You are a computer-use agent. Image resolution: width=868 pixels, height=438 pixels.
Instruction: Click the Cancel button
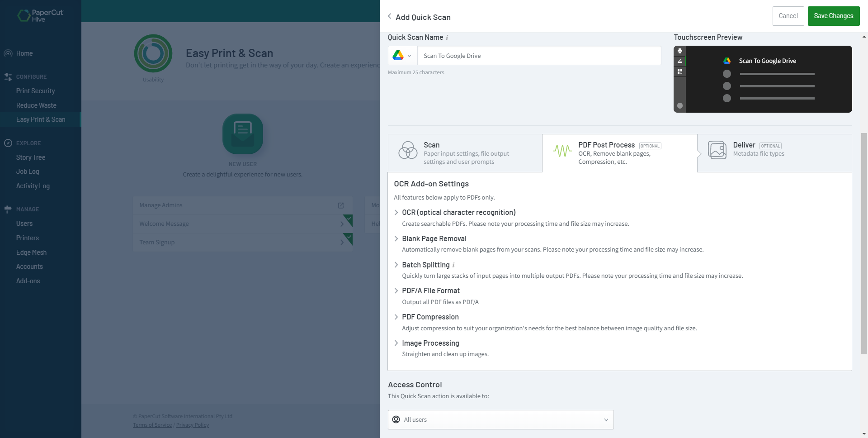788,16
